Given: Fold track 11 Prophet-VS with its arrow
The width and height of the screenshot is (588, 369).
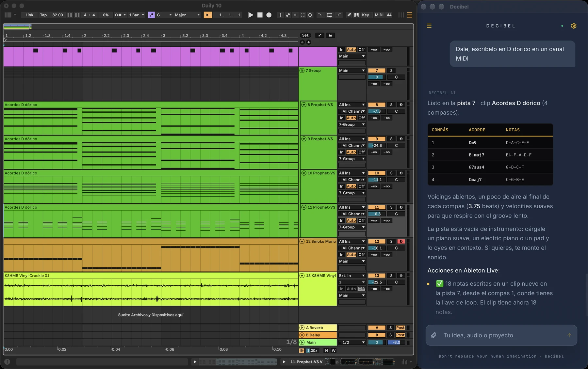Looking at the screenshot, I should [x=304, y=207].
